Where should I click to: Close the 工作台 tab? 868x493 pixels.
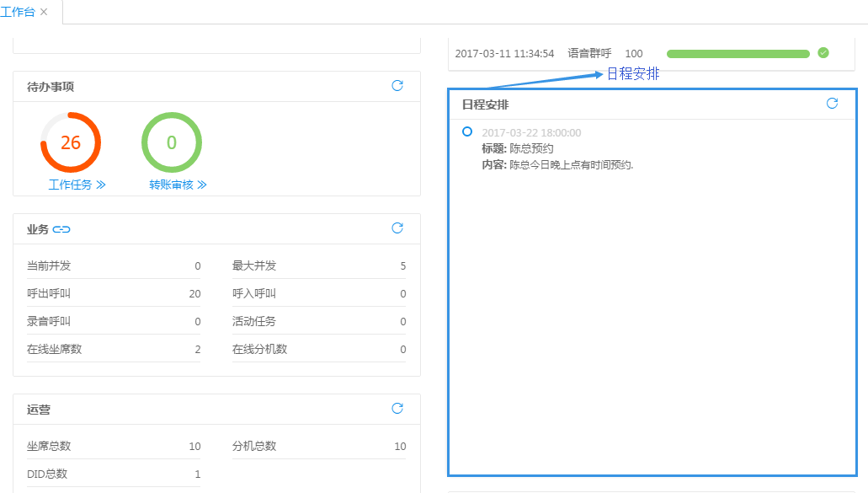[44, 12]
